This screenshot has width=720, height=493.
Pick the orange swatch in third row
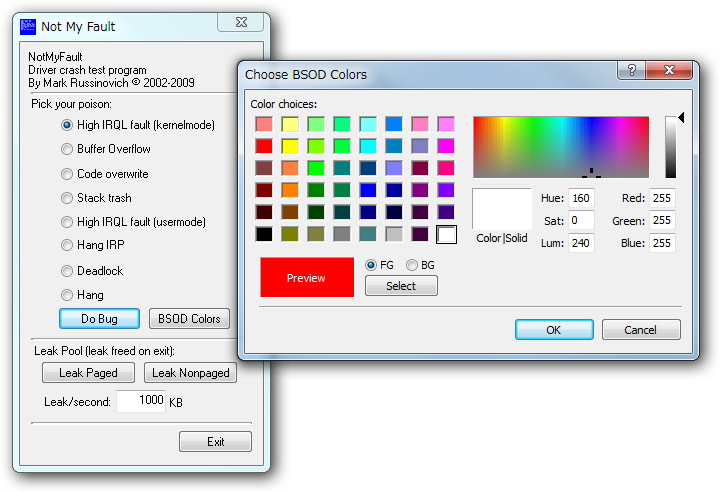[x=290, y=168]
